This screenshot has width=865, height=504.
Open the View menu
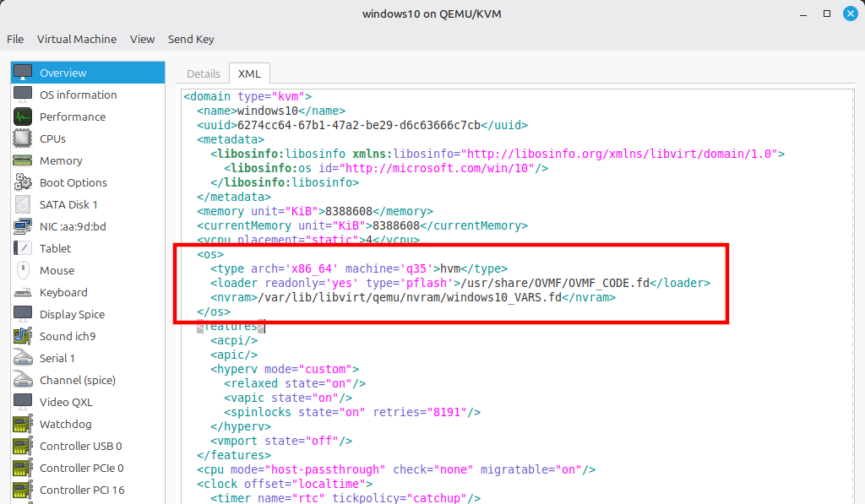[x=142, y=39]
